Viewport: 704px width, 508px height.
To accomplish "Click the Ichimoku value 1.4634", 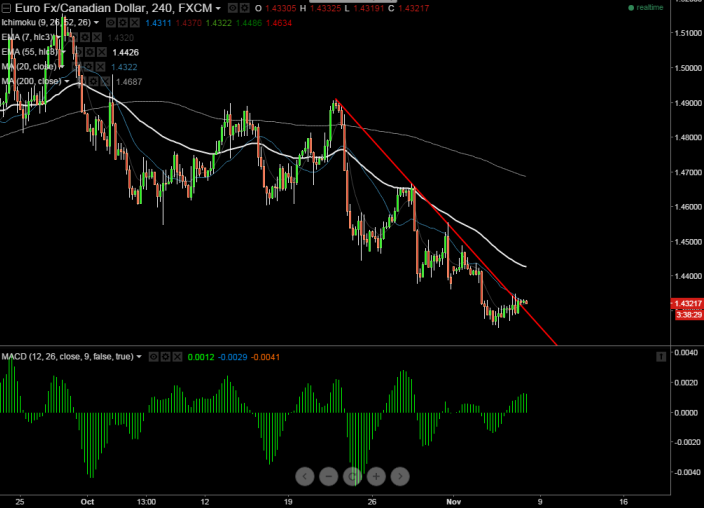I will click(279, 23).
